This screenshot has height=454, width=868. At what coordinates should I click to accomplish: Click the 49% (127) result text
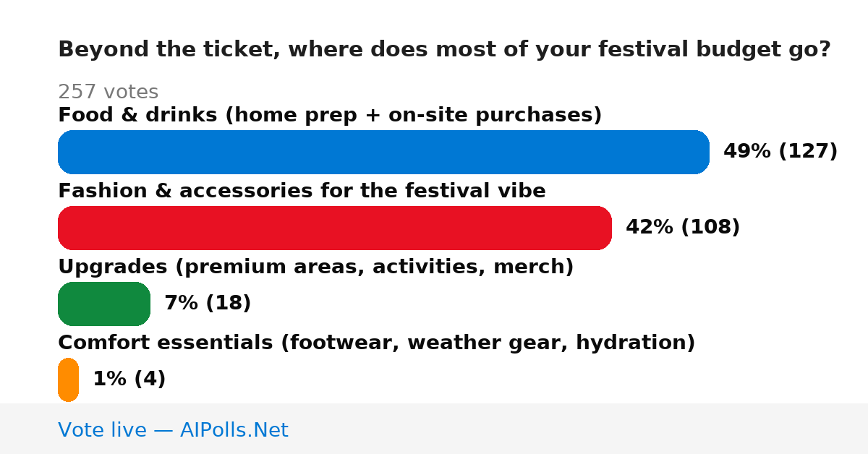[780, 152]
